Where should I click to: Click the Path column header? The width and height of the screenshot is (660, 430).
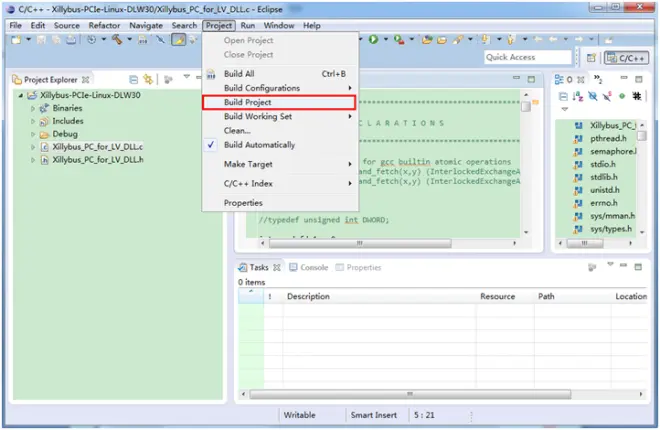click(572, 296)
